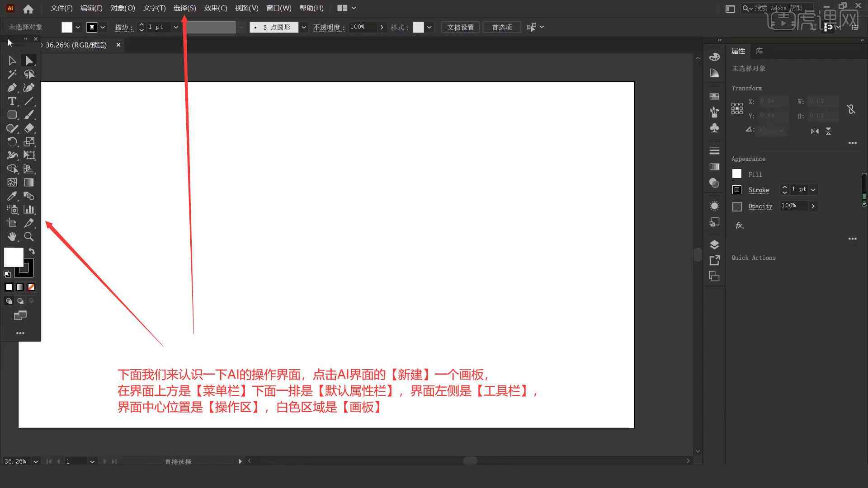Click the 首选项 Preferences button

coord(501,27)
